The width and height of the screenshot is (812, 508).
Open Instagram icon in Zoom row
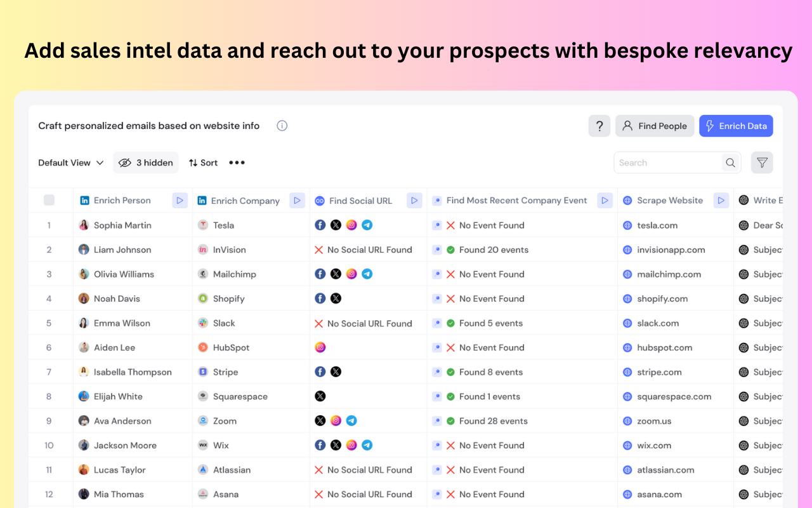(336, 420)
